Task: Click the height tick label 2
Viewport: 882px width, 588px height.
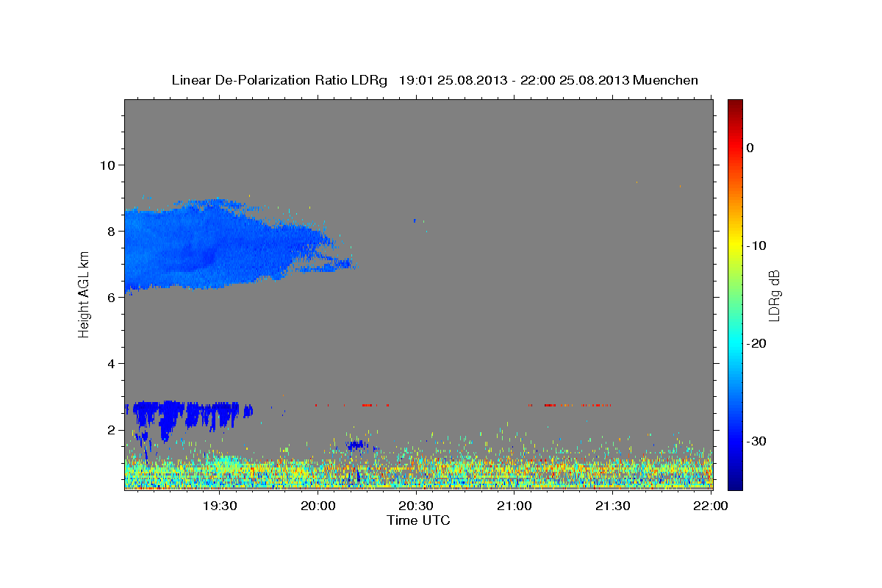Action: [x=112, y=429]
